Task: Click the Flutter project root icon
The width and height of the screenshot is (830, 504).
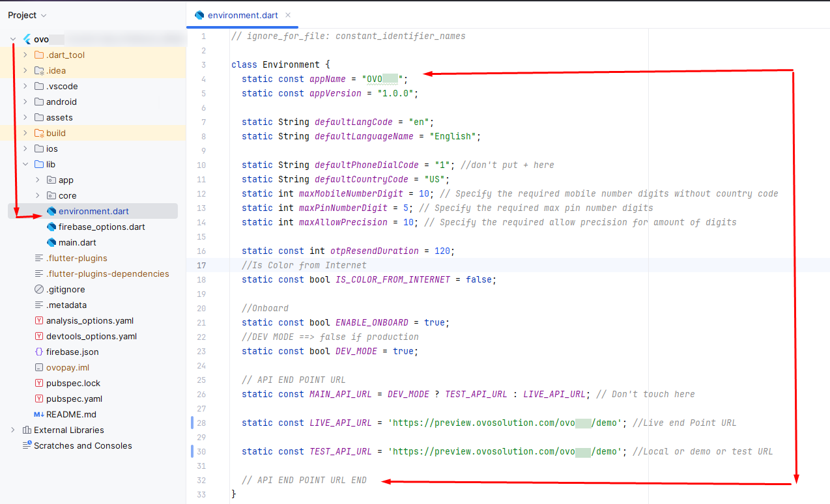Action: pos(27,39)
